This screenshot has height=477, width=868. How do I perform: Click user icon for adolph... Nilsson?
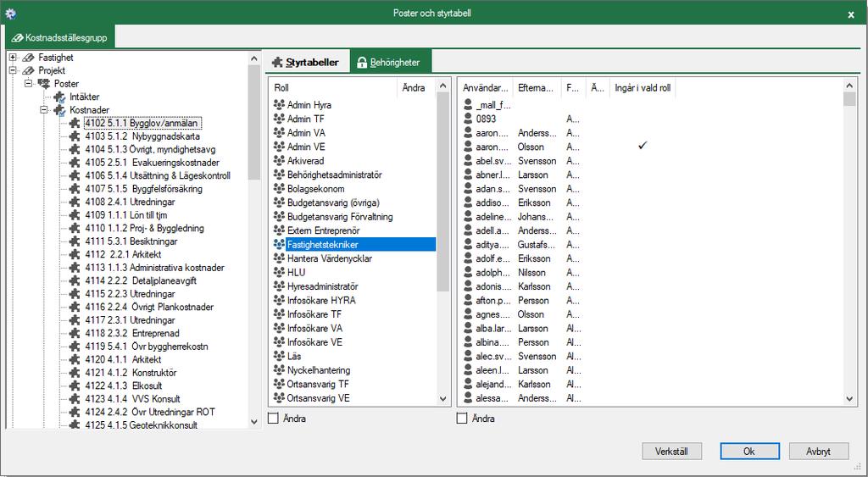(468, 272)
